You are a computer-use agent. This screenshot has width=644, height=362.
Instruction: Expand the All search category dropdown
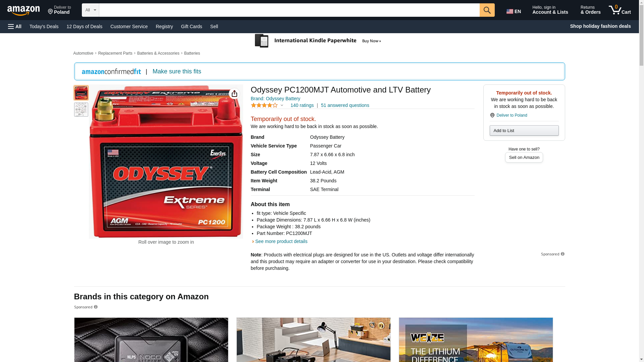click(91, 10)
